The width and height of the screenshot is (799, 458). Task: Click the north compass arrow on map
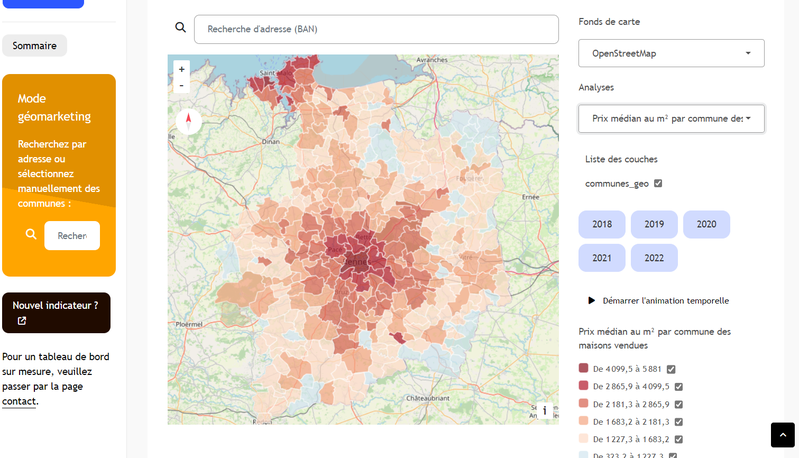(188, 122)
